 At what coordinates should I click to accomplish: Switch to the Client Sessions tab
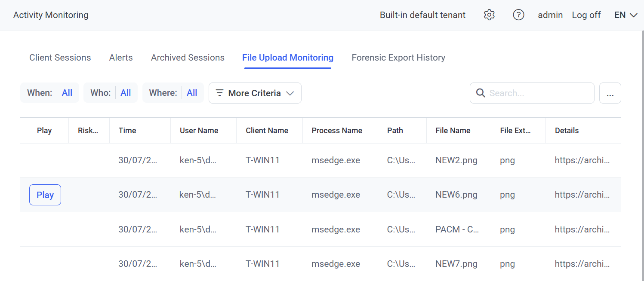pyautogui.click(x=60, y=58)
